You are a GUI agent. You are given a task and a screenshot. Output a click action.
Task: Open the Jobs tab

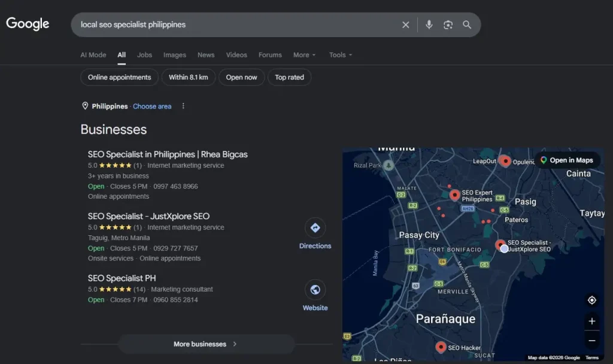click(144, 55)
